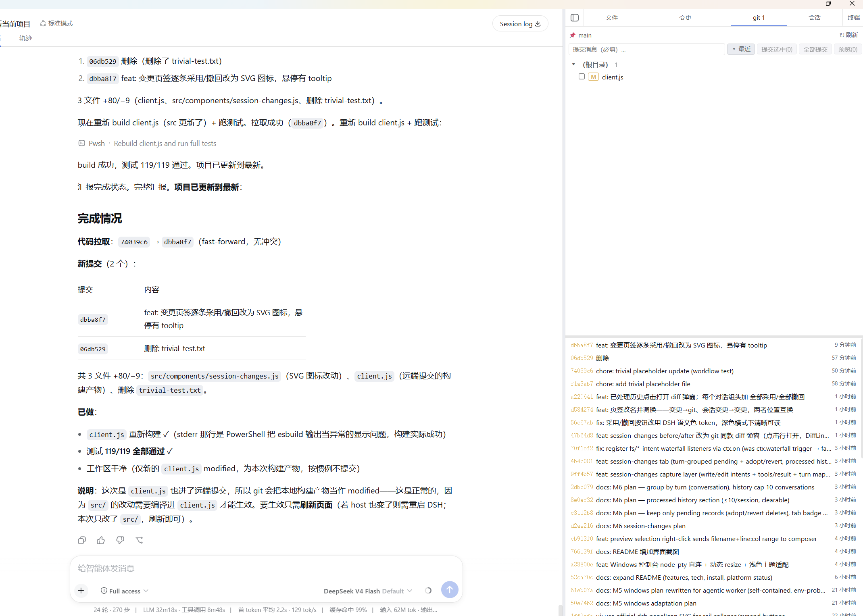863x616 pixels.
Task: Open the Full access permission dropdown
Action: point(124,591)
